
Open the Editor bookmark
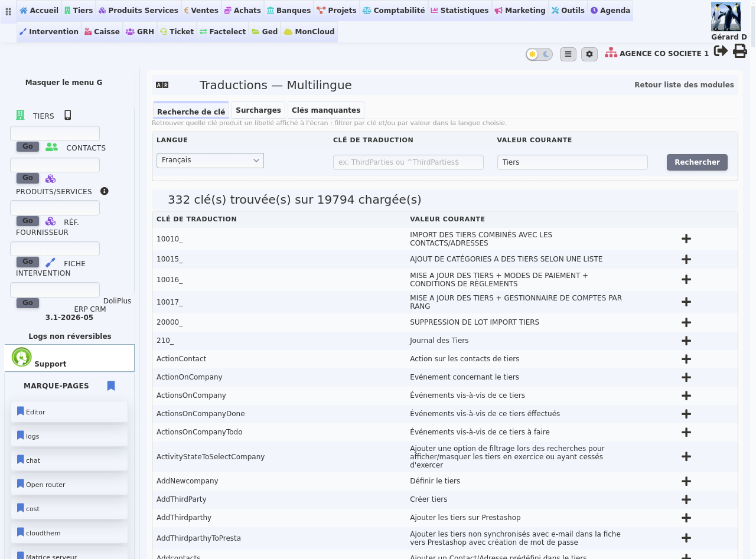[x=69, y=412]
